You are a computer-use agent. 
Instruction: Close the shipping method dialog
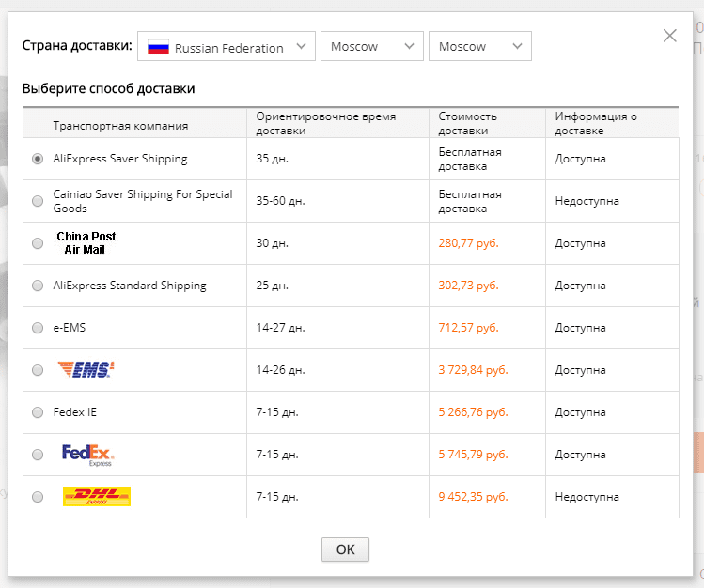[669, 36]
